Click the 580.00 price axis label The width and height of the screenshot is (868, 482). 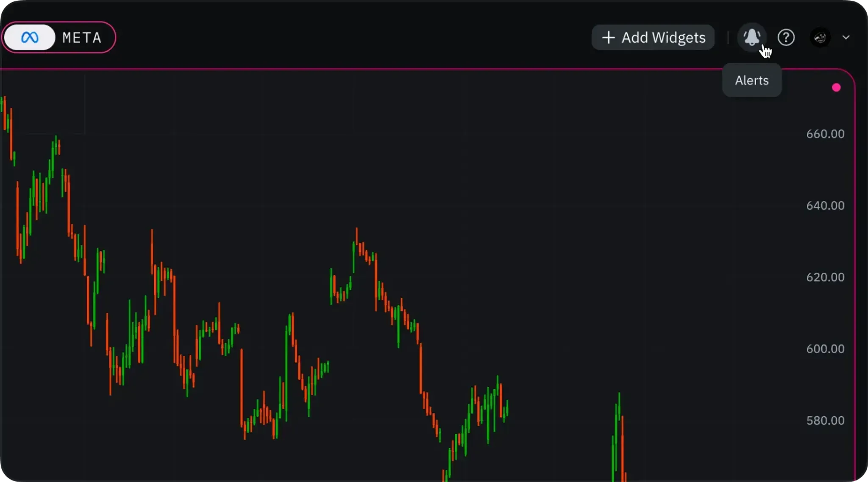pos(825,420)
